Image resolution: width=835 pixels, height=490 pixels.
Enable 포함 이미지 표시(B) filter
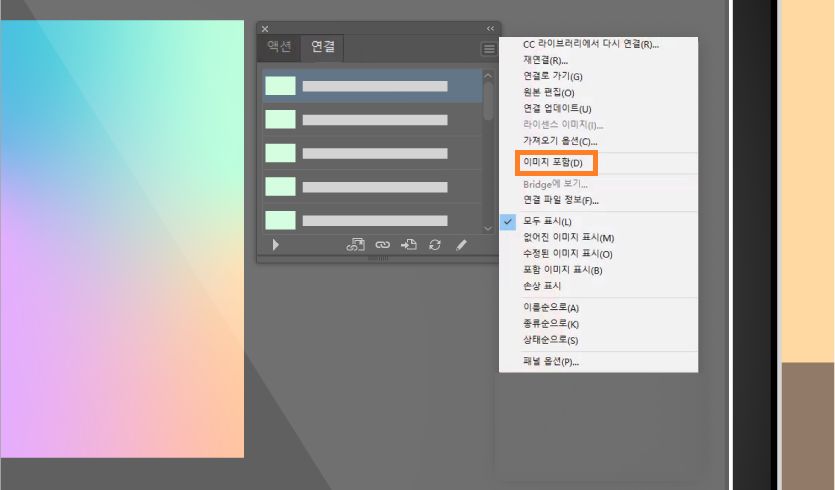(562, 270)
